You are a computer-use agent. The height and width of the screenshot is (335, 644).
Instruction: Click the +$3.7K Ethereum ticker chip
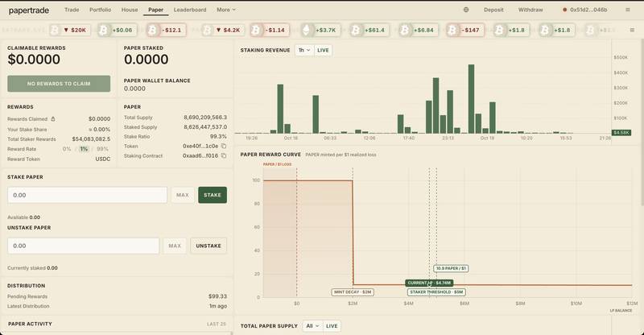point(320,30)
